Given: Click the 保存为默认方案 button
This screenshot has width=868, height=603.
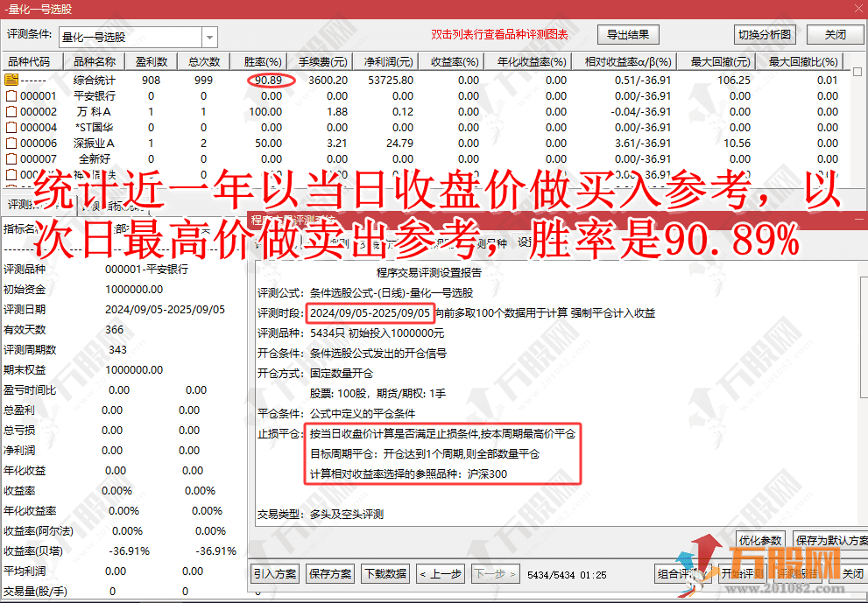Looking at the screenshot, I should click(831, 540).
